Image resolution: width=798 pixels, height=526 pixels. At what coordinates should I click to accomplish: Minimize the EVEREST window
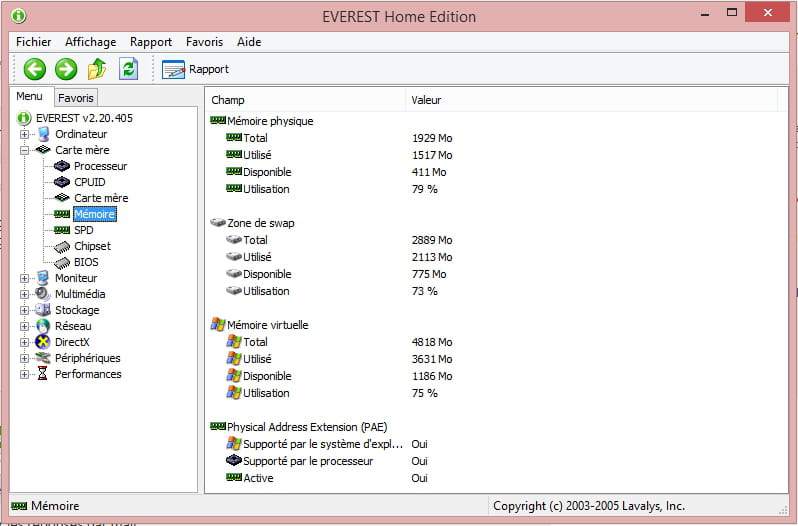point(705,14)
